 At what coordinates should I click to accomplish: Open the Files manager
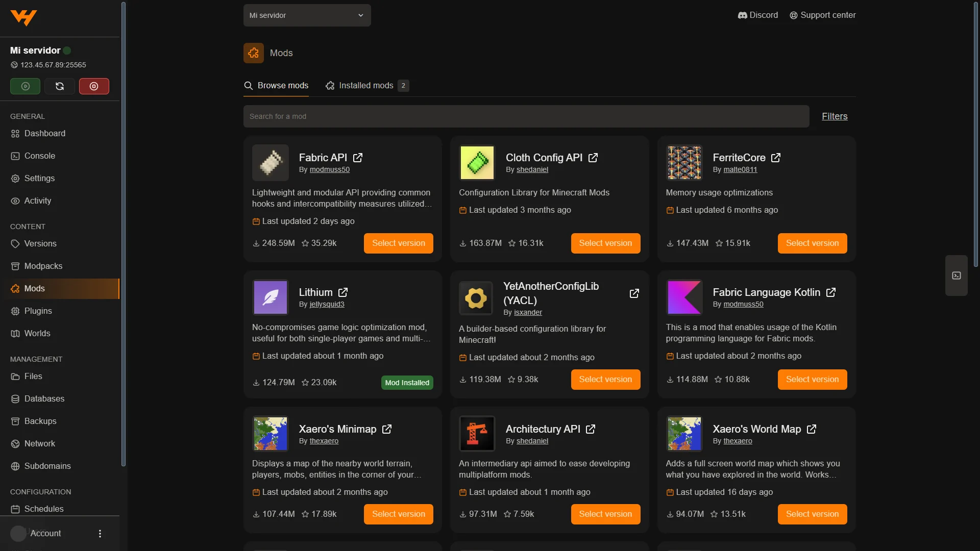(x=60, y=377)
